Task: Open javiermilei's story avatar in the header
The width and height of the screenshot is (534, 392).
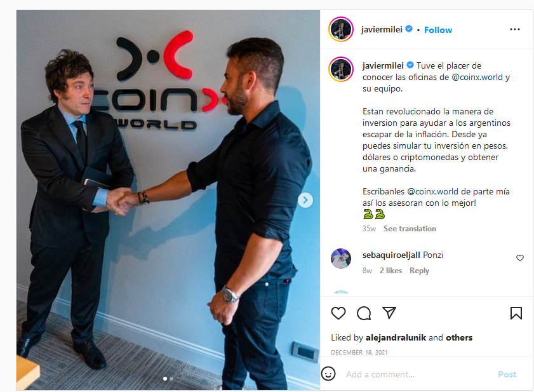Action: 341,29
